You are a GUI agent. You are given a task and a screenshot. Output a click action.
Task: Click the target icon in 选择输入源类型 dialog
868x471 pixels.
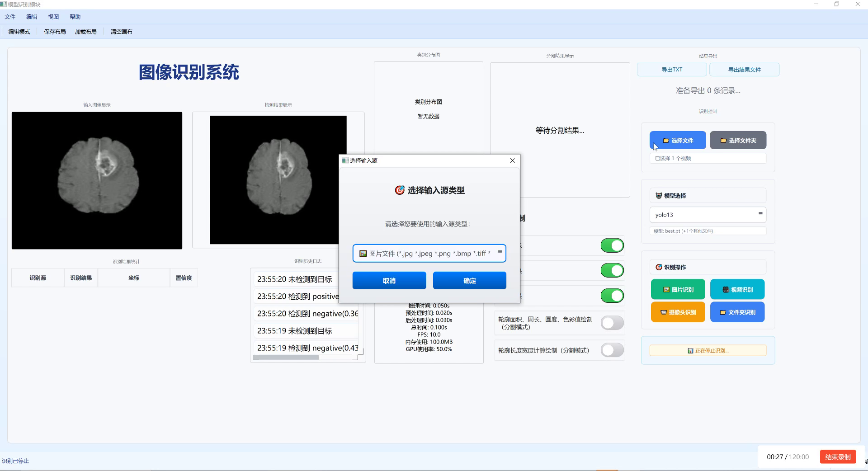[x=399, y=190]
